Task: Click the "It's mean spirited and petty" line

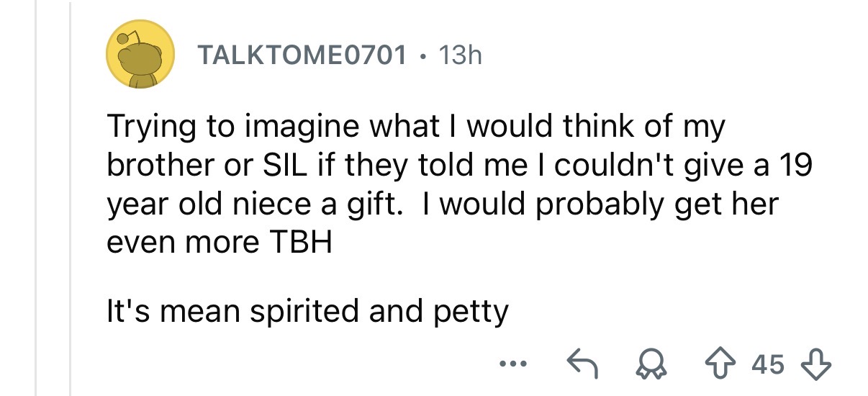Action: [x=307, y=312]
